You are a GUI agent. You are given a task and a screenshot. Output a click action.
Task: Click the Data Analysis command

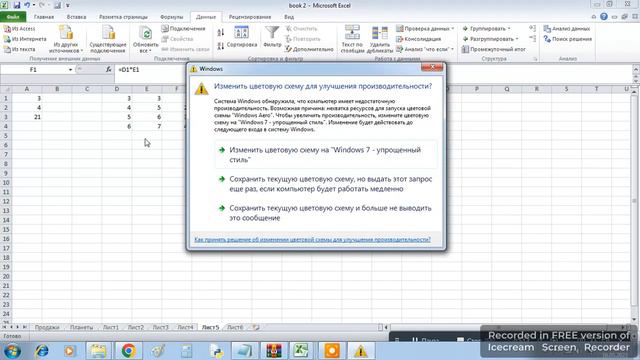click(567, 29)
